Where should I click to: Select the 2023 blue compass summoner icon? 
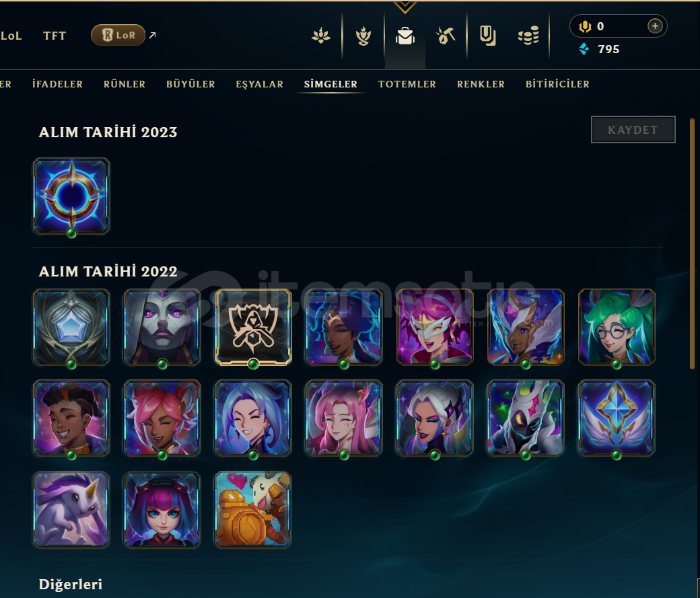pos(71,196)
